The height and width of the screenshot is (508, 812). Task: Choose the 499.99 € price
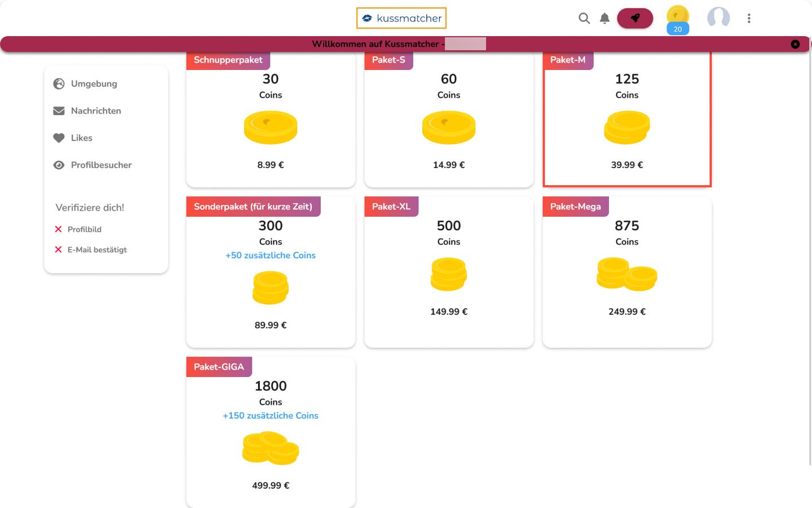click(271, 485)
